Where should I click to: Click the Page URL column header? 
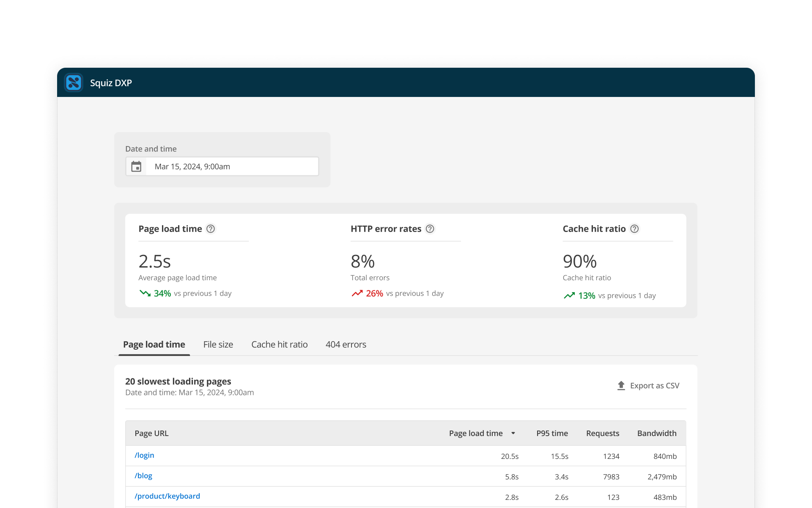click(x=151, y=433)
